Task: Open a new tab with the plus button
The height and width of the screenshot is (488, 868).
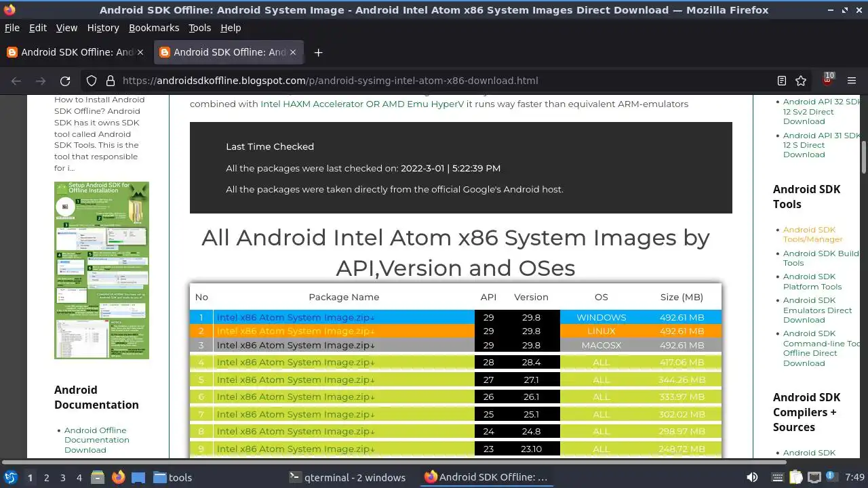Action: (x=318, y=52)
